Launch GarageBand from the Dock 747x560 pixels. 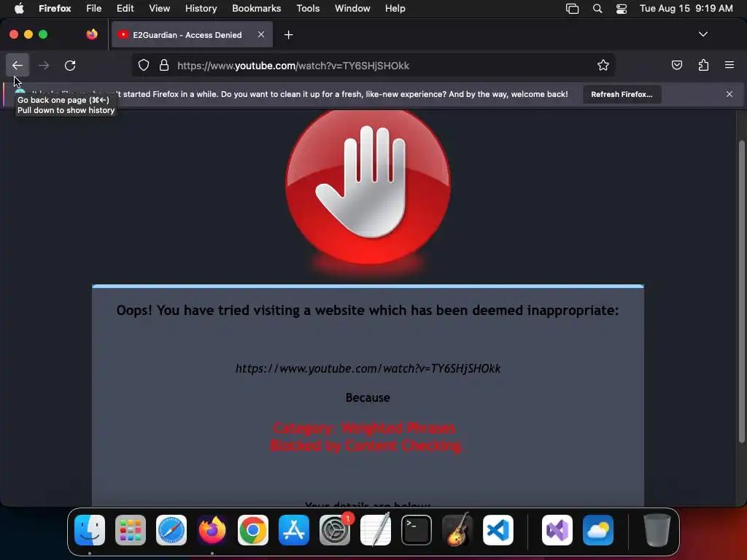(457, 530)
